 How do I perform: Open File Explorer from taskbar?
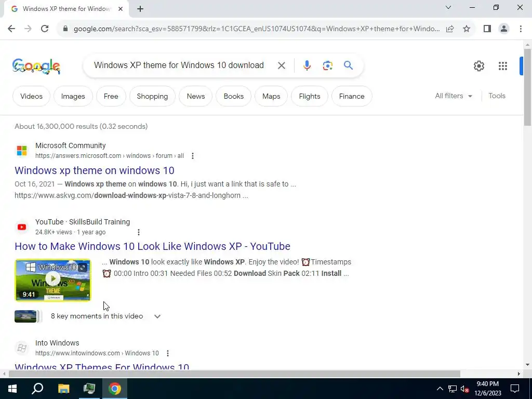(x=63, y=389)
